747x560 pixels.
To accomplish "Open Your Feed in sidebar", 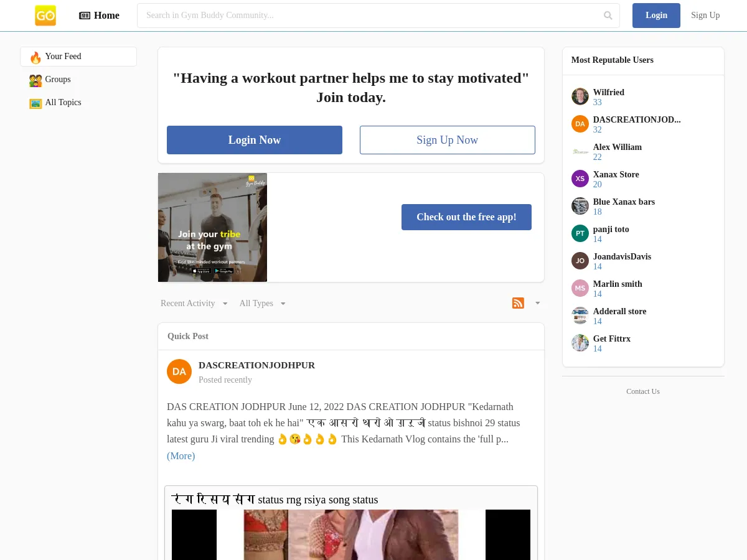I will (63, 57).
